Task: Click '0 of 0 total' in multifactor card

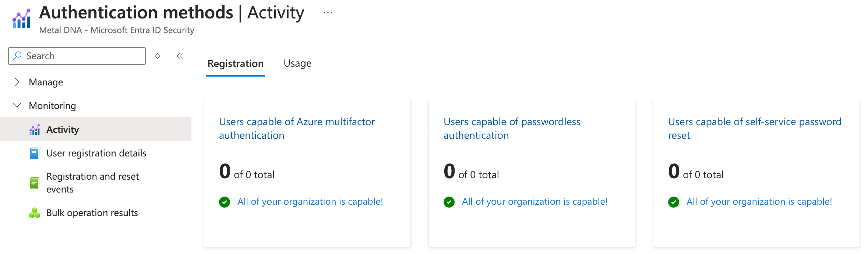Action: [x=247, y=172]
